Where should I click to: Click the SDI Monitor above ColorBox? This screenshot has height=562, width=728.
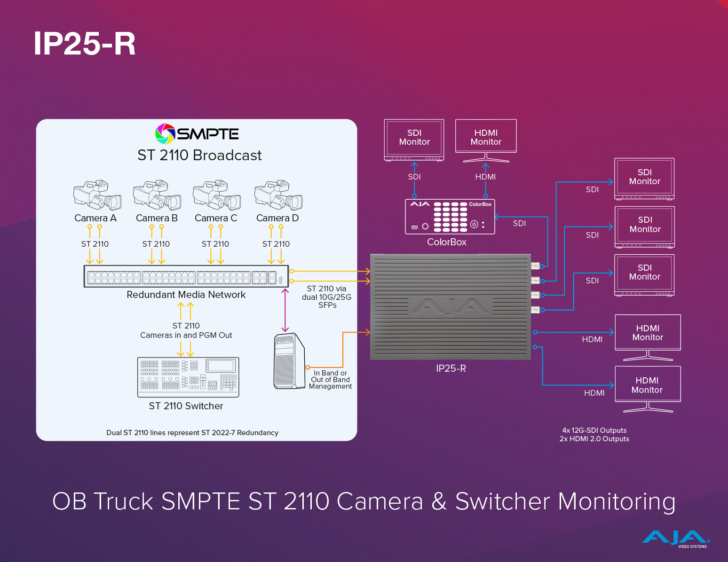414,139
